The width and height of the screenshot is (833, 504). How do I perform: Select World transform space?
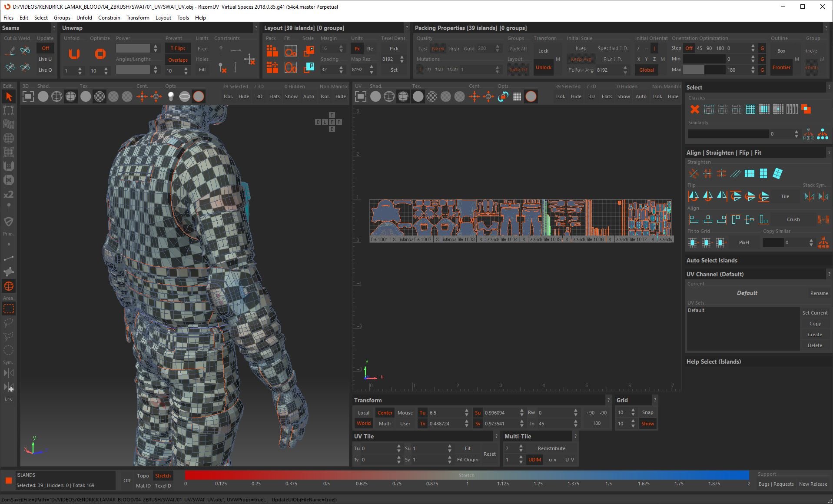[364, 424]
